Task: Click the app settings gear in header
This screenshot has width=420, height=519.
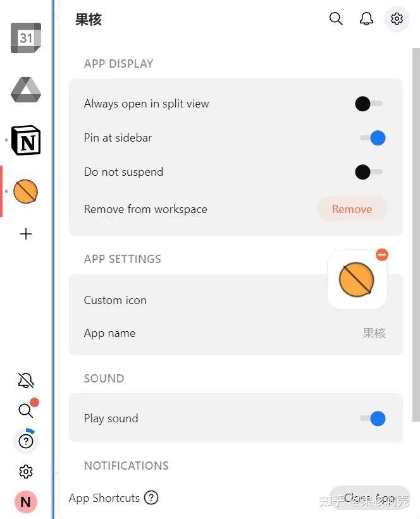Action: tap(397, 19)
